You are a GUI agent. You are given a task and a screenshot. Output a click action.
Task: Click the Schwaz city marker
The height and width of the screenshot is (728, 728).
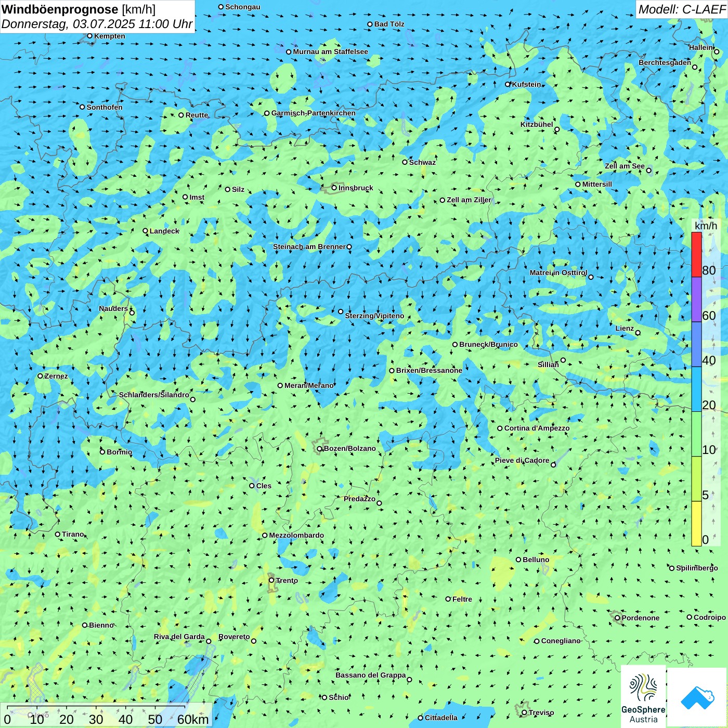tap(405, 162)
